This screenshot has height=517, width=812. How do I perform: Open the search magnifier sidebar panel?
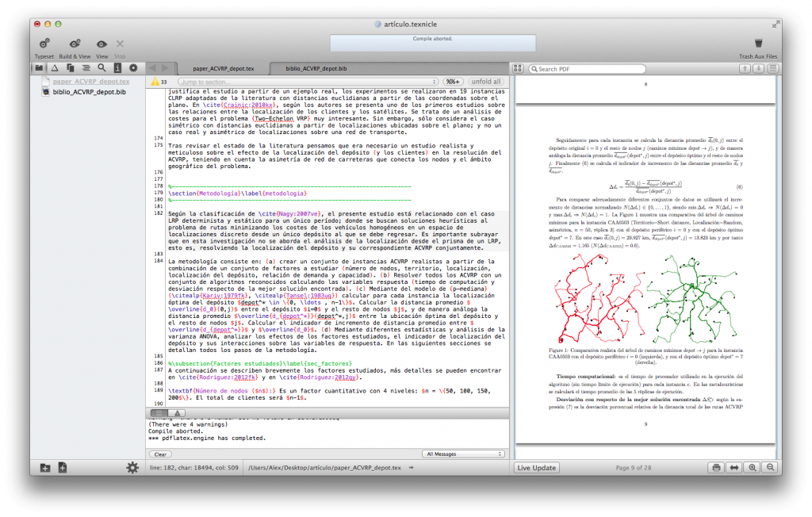[101, 68]
